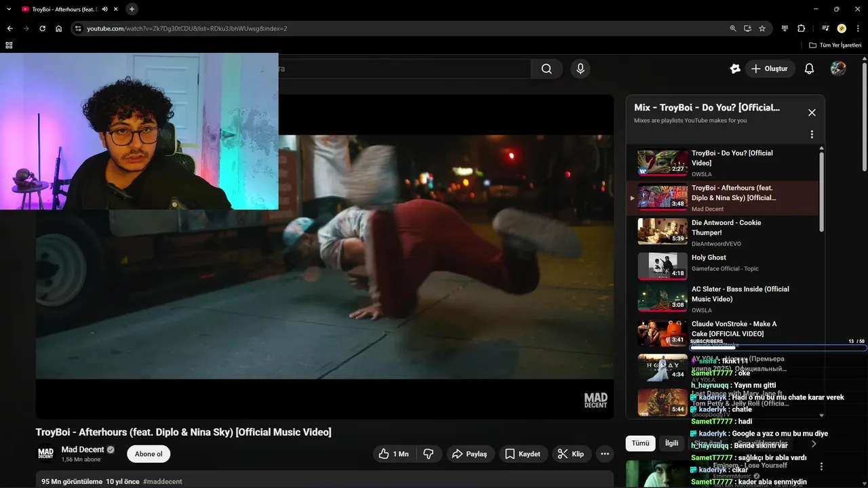
Task: Open the browser three-dot menu
Action: click(x=858, y=28)
